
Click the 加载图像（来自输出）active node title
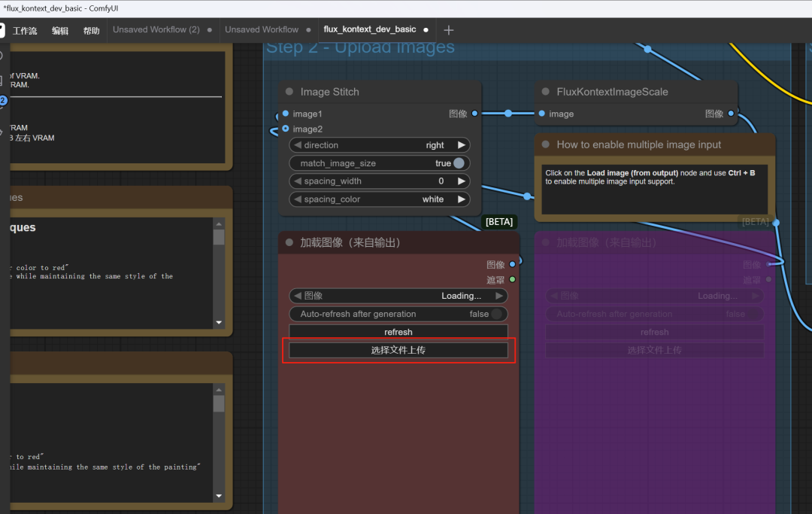(x=350, y=242)
